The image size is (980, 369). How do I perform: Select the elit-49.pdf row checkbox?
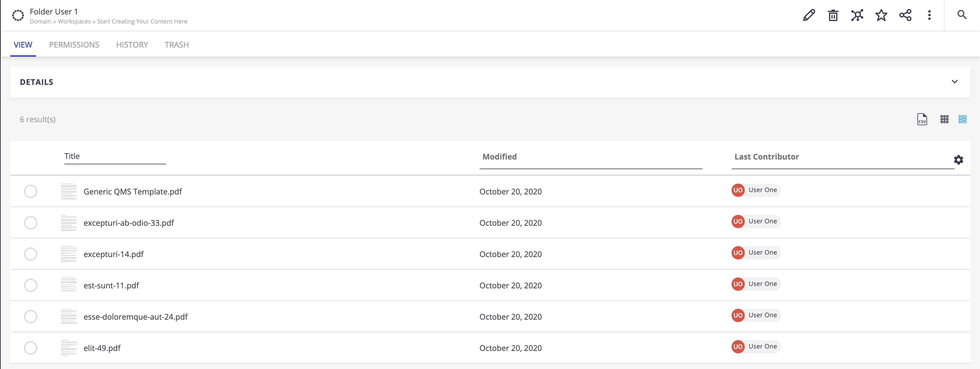pos(30,348)
